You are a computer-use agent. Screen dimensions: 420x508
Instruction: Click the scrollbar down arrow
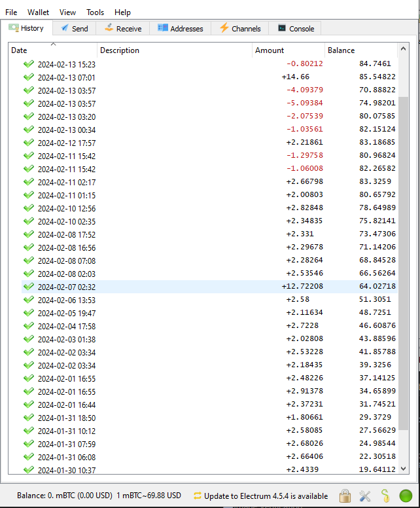point(403,469)
